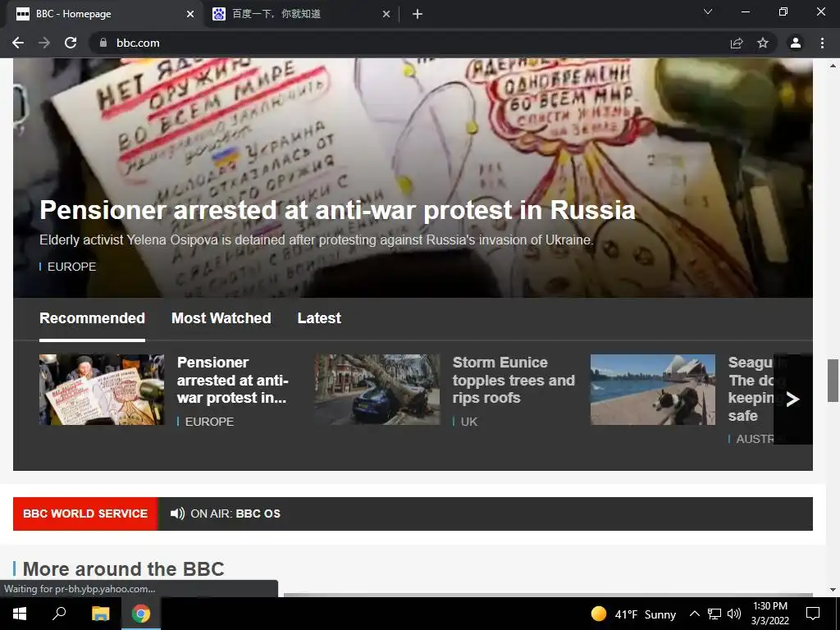The width and height of the screenshot is (840, 630).
Task: Advance carousel with next arrow
Action: pos(793,399)
